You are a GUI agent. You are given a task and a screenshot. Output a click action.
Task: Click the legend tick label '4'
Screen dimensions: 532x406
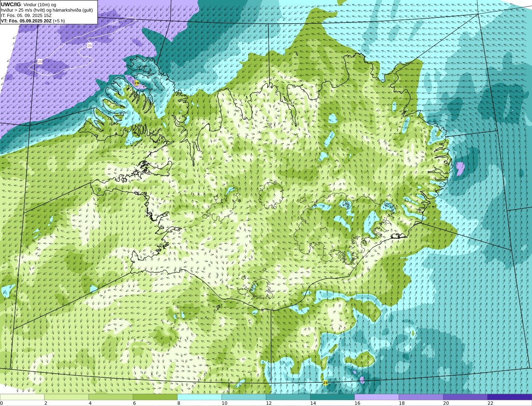coord(90,403)
